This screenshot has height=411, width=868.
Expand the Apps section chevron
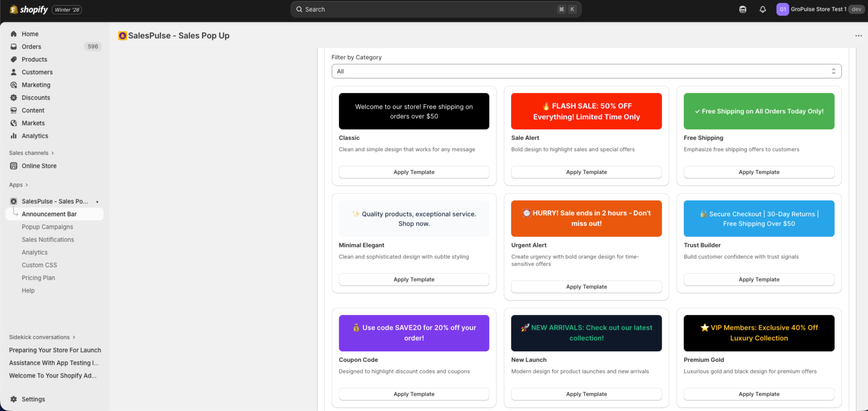click(x=27, y=184)
